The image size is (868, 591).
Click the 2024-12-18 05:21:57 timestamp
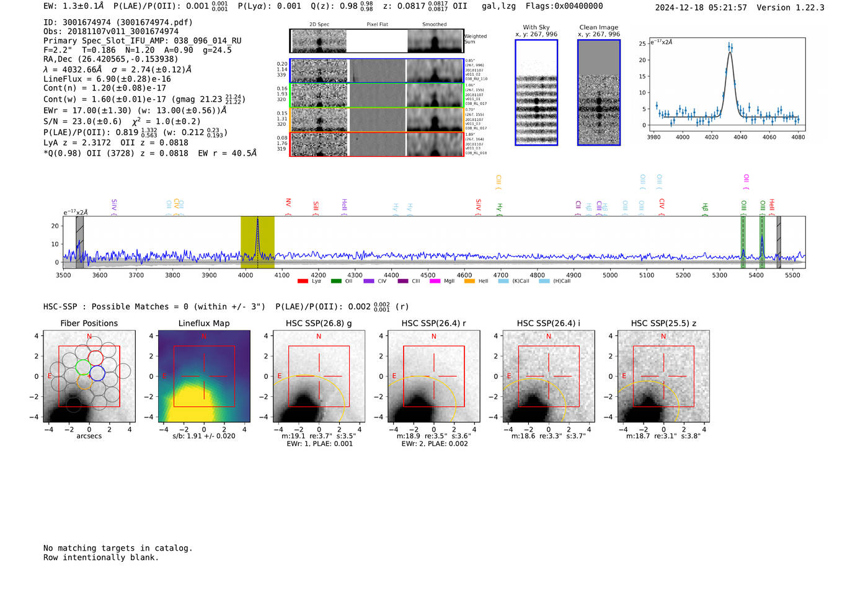(x=701, y=7)
